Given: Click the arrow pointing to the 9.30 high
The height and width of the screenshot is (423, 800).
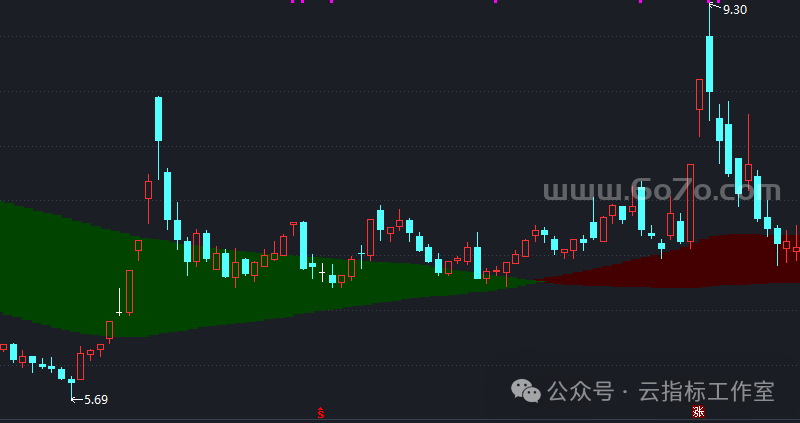Looking at the screenshot, I should click(x=714, y=8).
